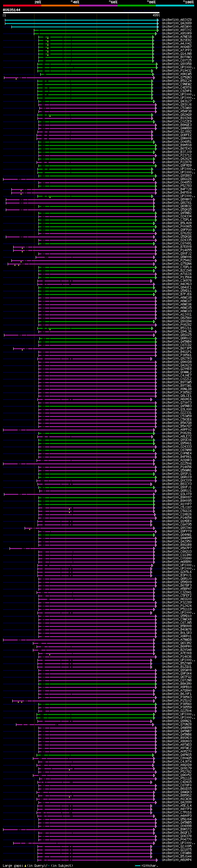The height and width of the screenshot is (868, 197).
Task: Select the UniRef100_B0TVW3 label
Action: (x=177, y=57)
